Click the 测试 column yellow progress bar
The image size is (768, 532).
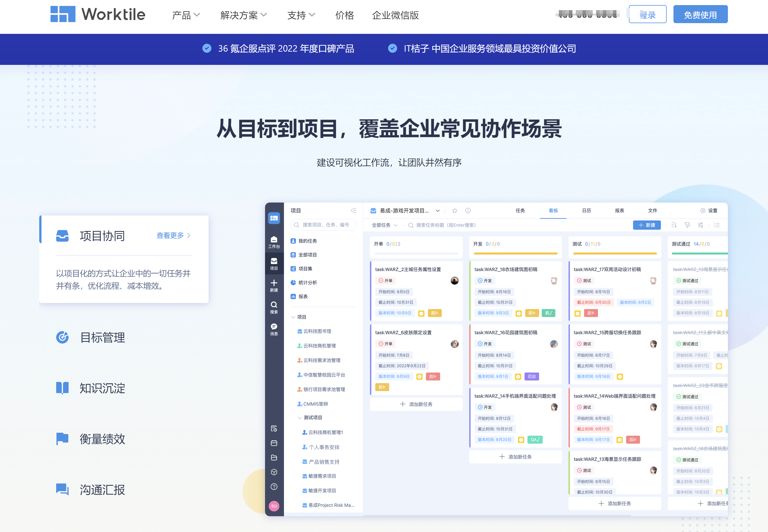[615, 253]
